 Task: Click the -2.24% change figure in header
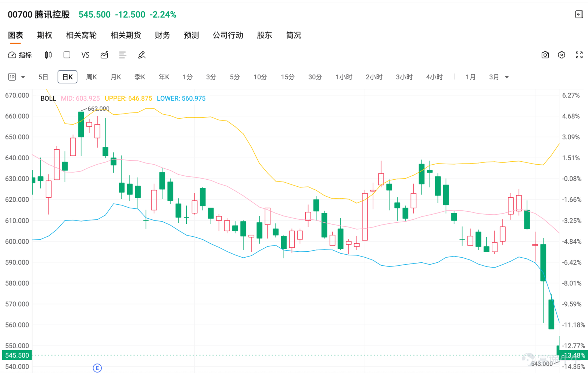point(163,15)
